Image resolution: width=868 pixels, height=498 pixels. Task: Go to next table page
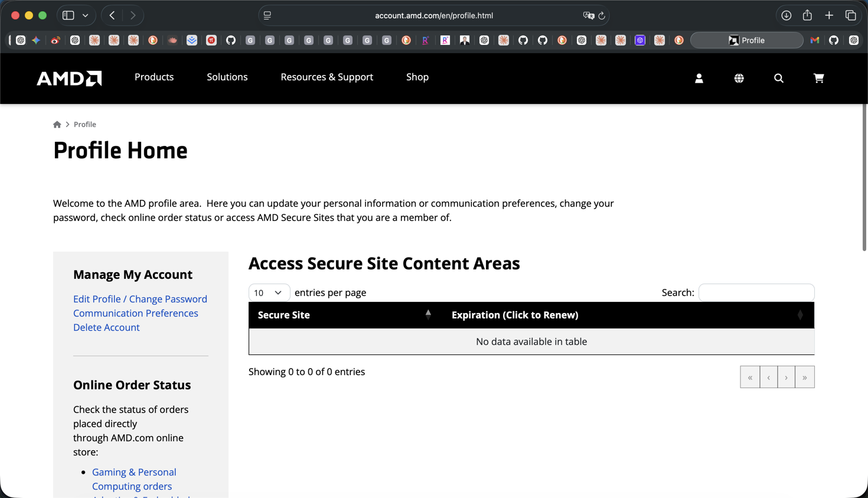pos(787,377)
